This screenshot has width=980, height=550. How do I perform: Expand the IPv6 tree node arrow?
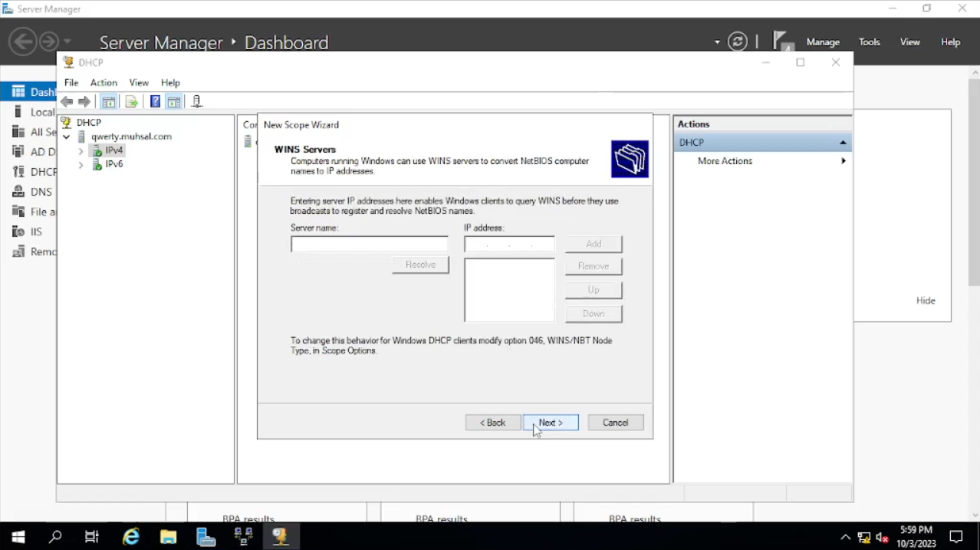[x=81, y=165]
